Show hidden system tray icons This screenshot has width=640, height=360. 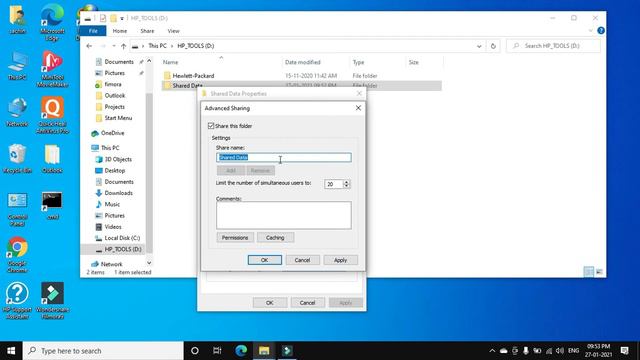[x=492, y=351]
